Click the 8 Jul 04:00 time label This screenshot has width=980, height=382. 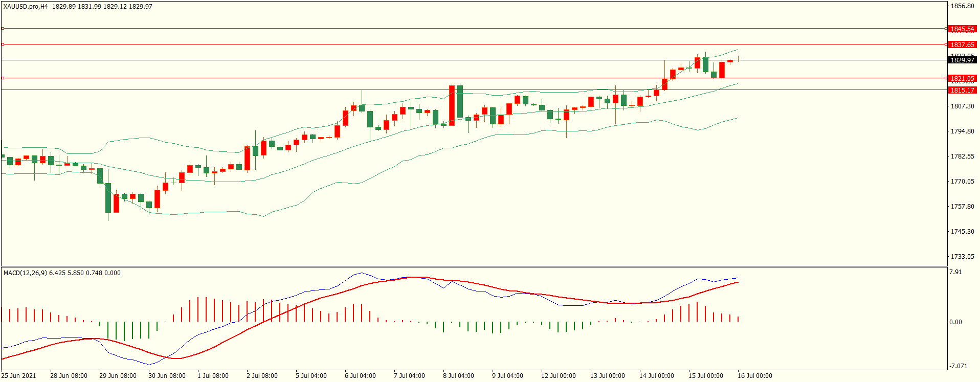click(x=458, y=376)
